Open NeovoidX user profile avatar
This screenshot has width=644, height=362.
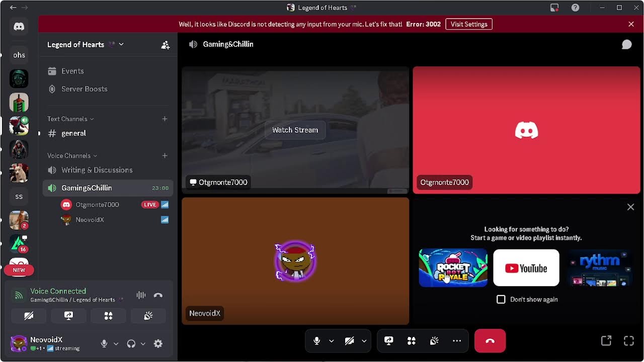coord(19,343)
